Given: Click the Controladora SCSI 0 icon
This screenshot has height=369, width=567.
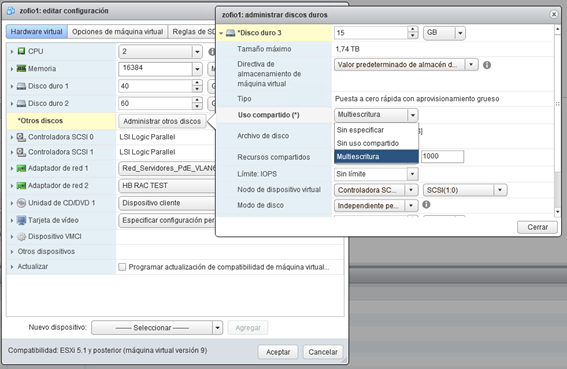Looking at the screenshot, I should (21, 137).
